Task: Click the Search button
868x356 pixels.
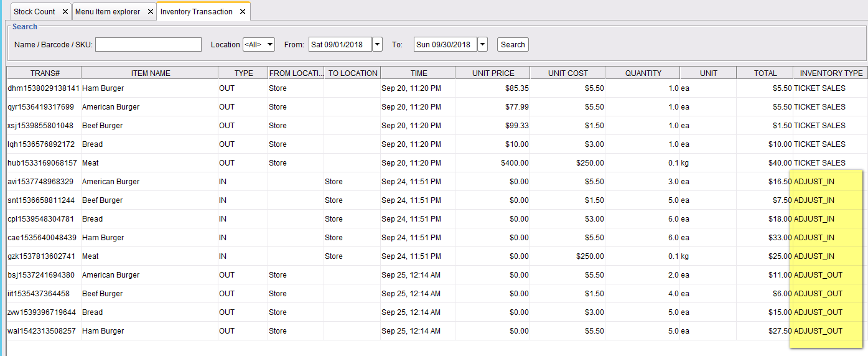Action: (513, 44)
